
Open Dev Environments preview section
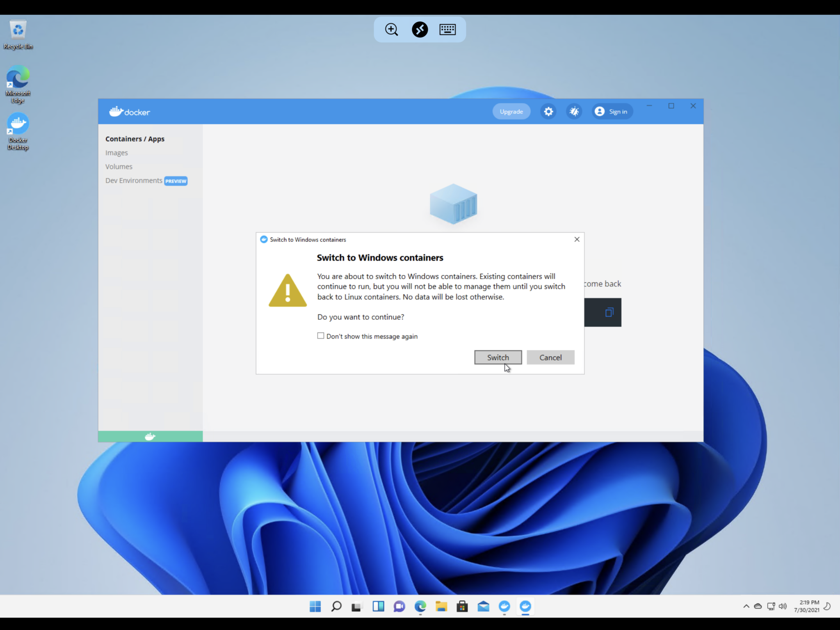(x=146, y=181)
